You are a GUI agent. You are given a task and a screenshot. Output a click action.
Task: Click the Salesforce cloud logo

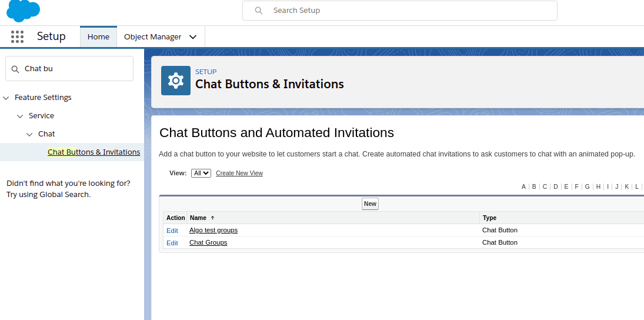coord(23,10)
